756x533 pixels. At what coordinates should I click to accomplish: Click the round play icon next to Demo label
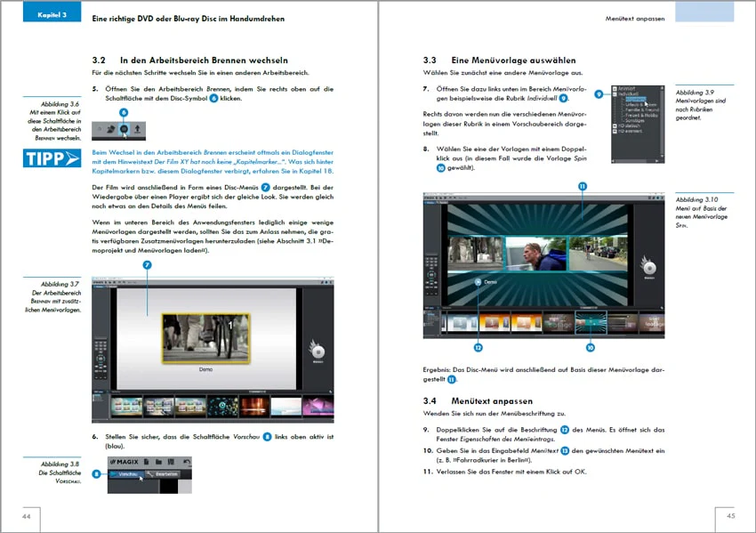click(x=478, y=282)
